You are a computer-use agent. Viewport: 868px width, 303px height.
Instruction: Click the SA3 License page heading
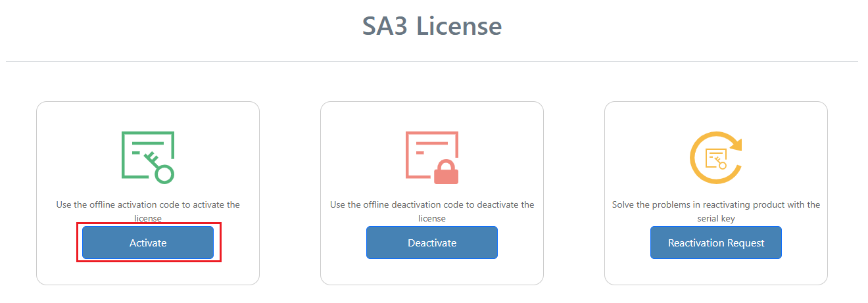431,26
